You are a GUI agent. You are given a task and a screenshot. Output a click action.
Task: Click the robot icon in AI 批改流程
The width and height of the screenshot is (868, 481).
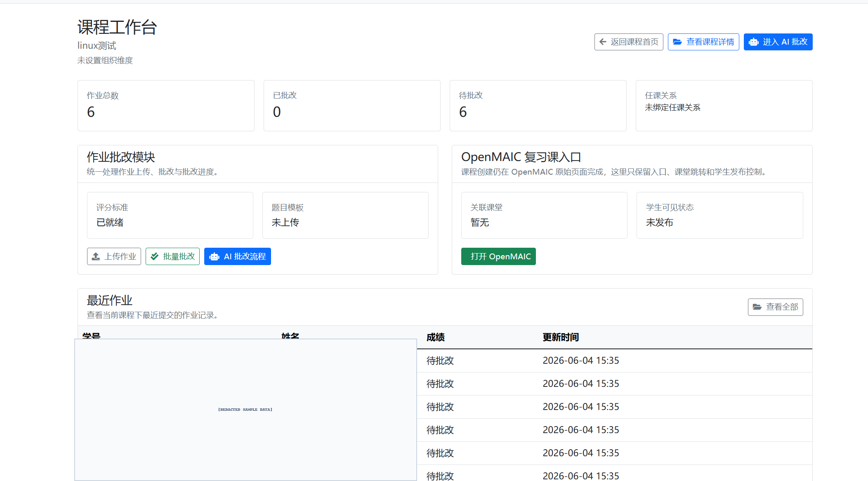[214, 256]
